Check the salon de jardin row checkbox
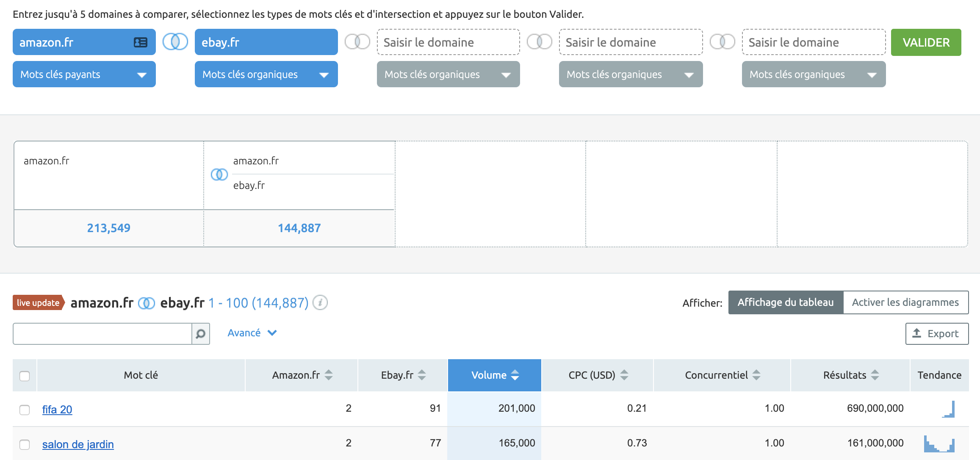980x460 pixels. [25, 444]
